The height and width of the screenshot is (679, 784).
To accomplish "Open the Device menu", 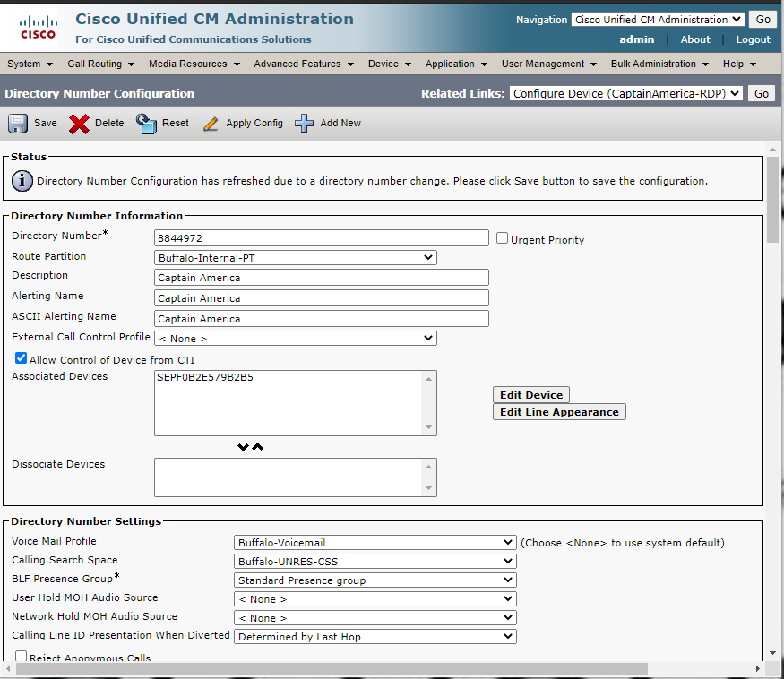I will tap(390, 64).
